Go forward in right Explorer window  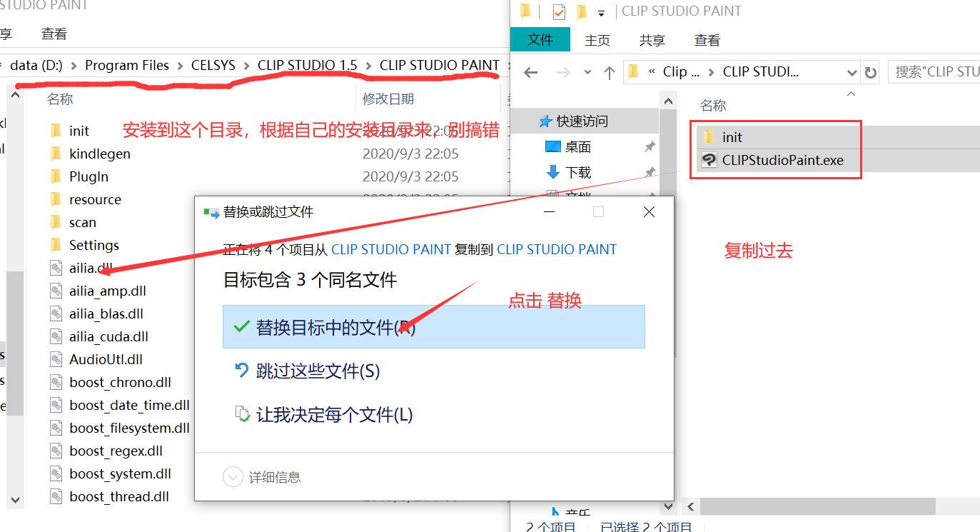563,72
